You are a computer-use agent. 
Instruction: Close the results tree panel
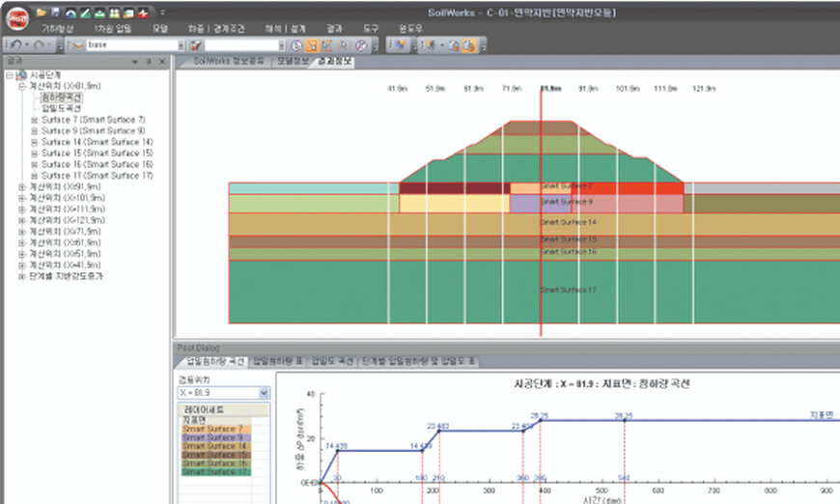(162, 62)
